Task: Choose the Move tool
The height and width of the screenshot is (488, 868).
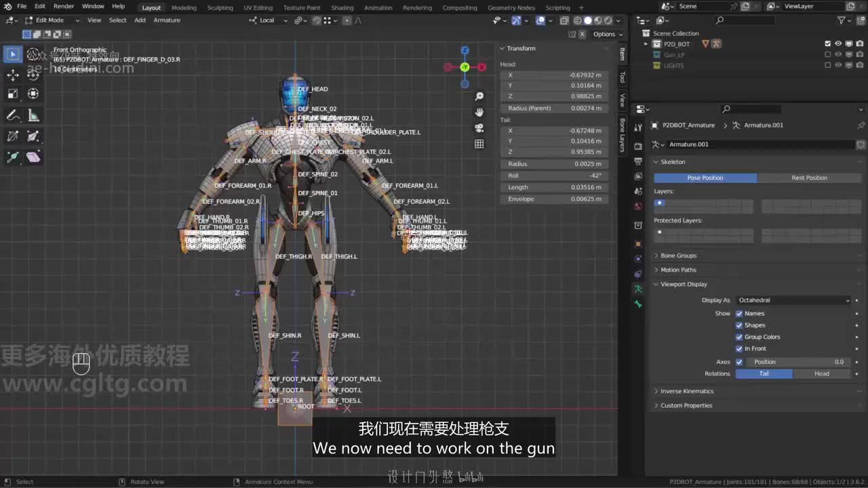Action: coord(13,75)
